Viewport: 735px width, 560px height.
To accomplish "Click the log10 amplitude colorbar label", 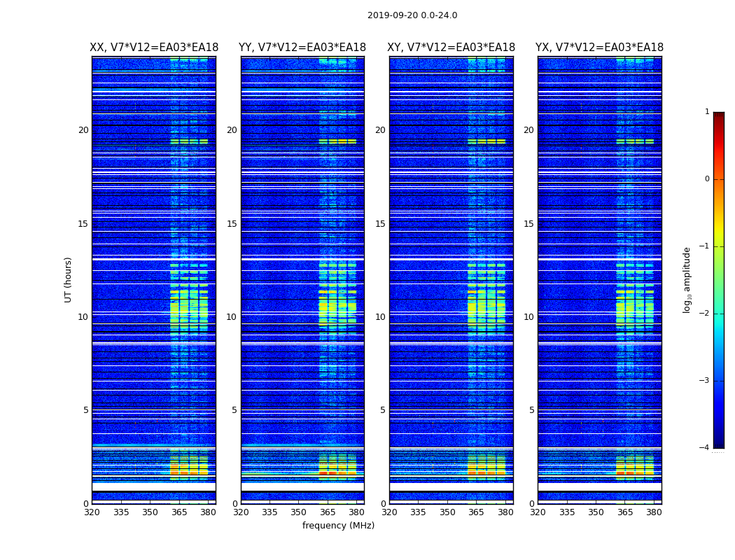I will (x=687, y=279).
